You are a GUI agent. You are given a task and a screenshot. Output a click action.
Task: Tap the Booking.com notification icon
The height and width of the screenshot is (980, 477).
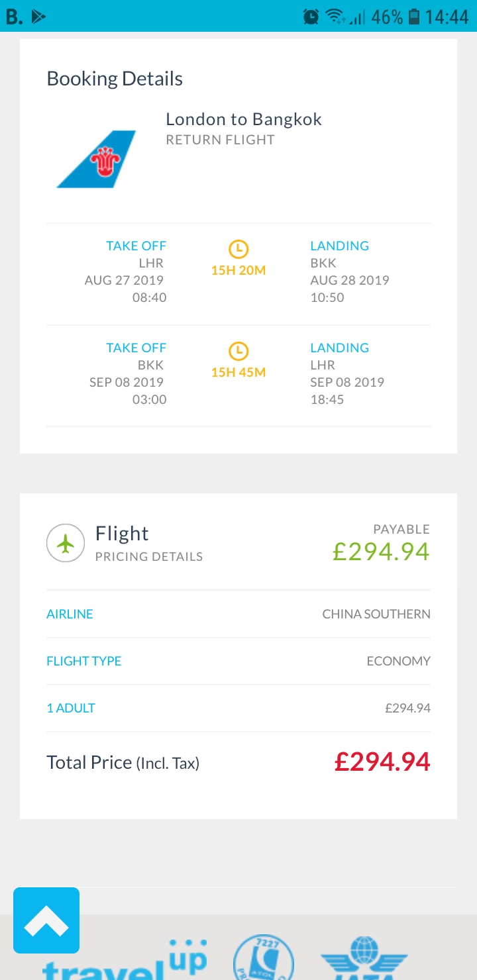click(13, 17)
